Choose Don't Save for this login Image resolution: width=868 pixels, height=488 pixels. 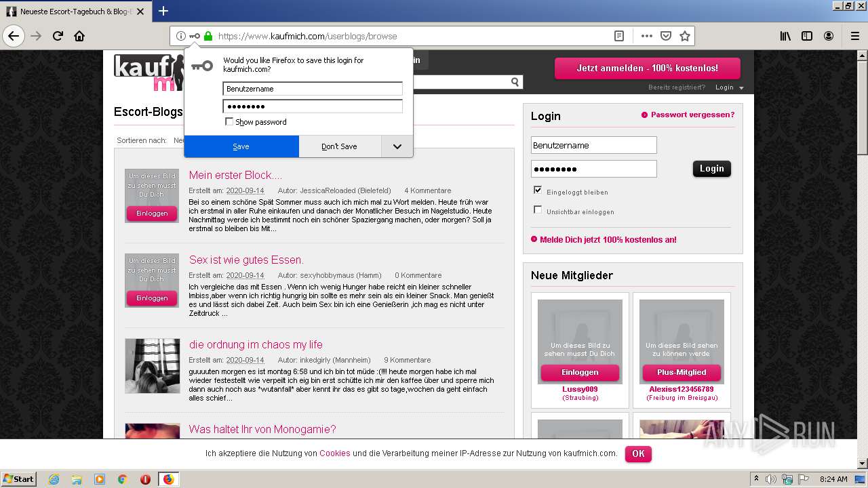coord(339,146)
